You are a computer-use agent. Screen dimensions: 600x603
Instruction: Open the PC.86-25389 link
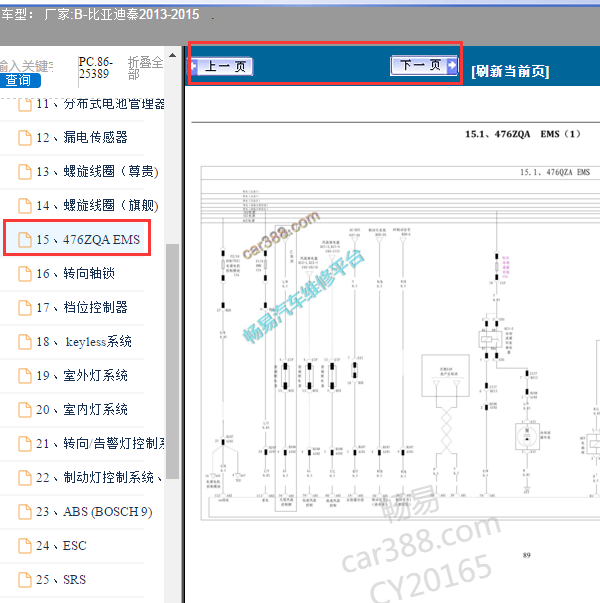point(96,67)
